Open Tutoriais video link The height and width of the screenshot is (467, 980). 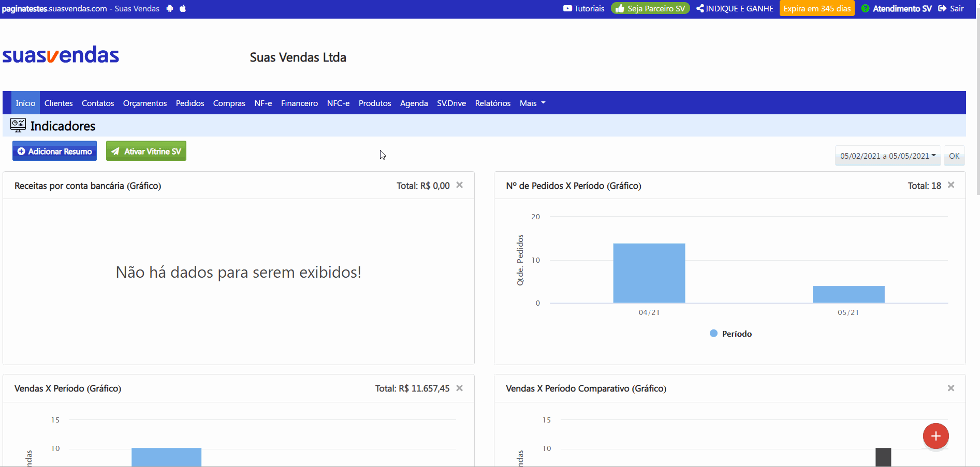coord(583,8)
